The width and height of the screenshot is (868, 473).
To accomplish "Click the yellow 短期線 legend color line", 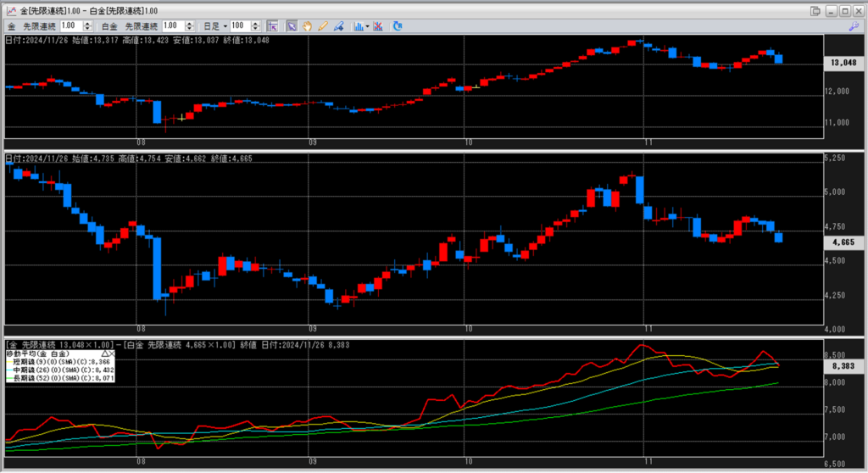I will 10,362.
